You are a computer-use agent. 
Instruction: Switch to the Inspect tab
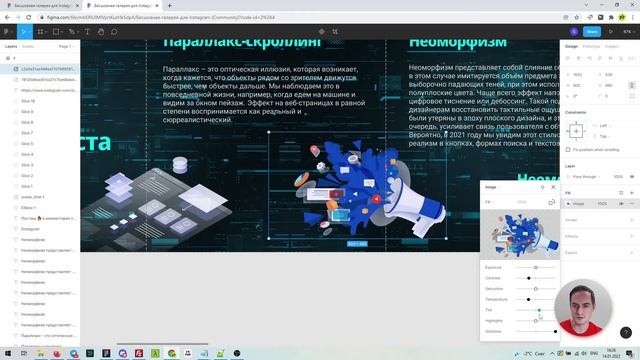coord(611,47)
